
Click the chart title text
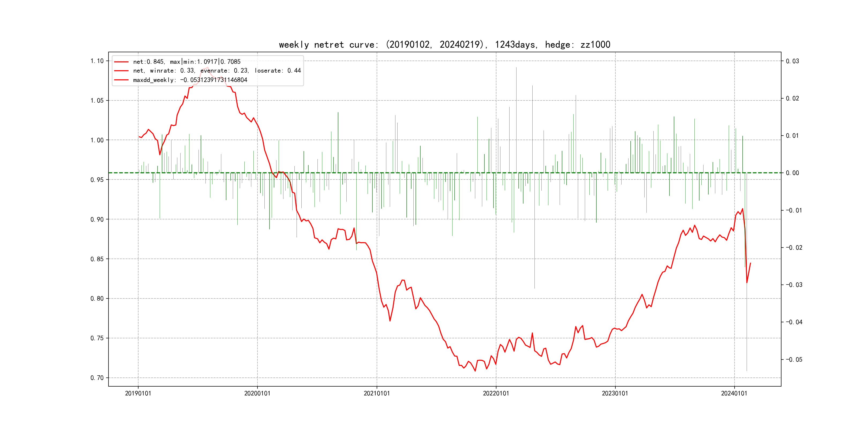click(x=444, y=44)
